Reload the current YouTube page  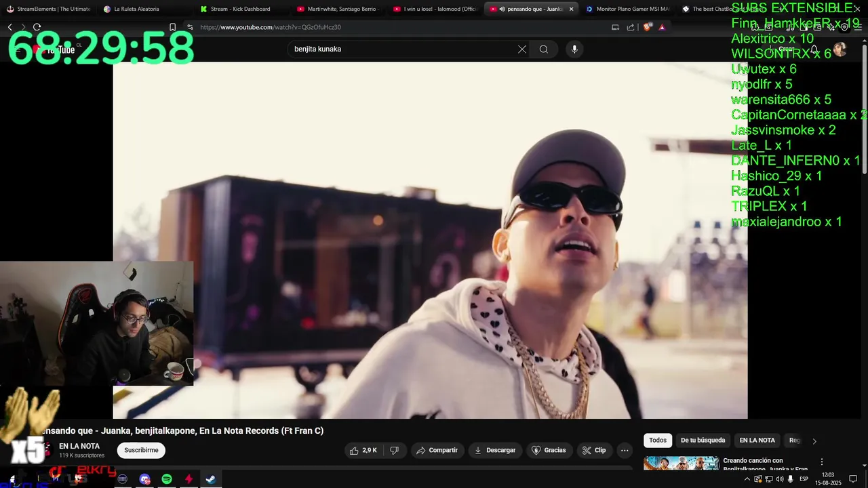point(37,27)
